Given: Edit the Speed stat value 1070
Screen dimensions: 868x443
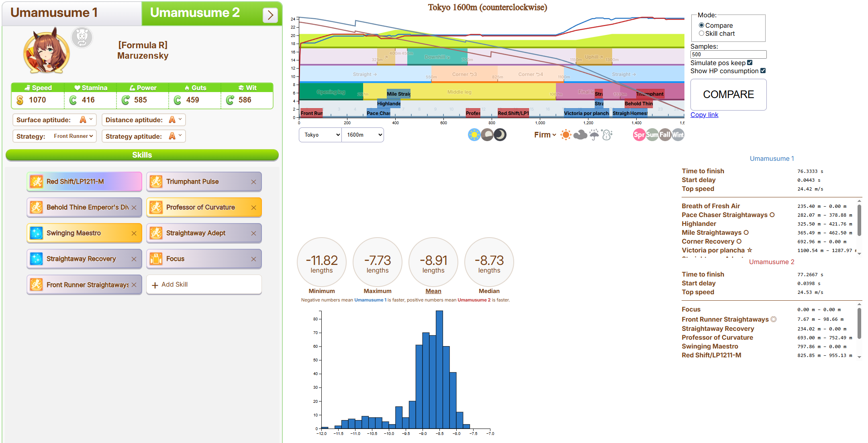Looking at the screenshot, I should 38,100.
